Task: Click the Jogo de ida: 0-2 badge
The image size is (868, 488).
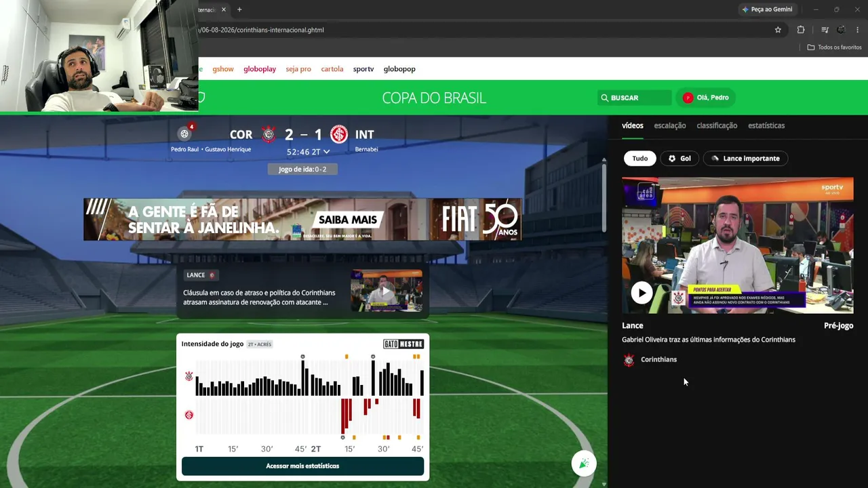Action: (302, 169)
